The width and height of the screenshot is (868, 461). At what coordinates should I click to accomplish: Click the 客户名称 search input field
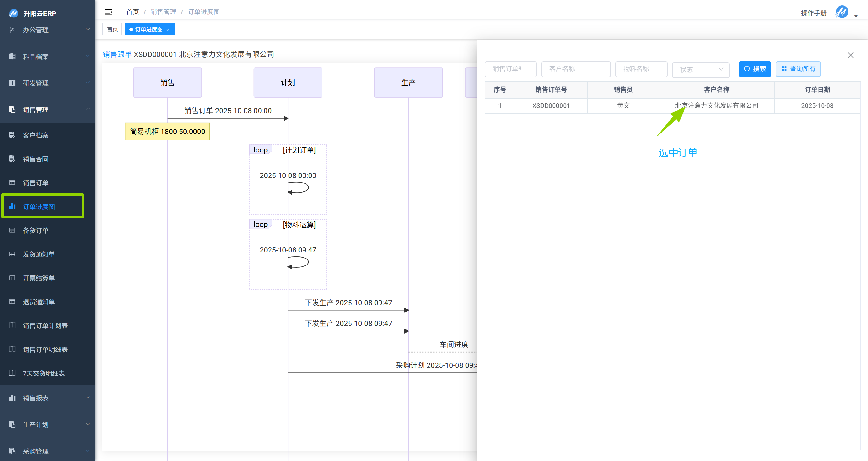click(576, 69)
